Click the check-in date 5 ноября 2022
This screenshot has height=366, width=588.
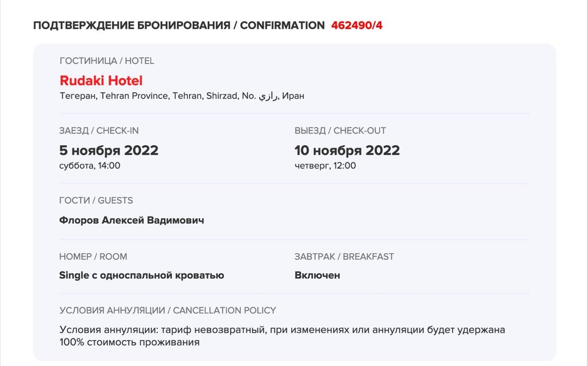pos(109,150)
